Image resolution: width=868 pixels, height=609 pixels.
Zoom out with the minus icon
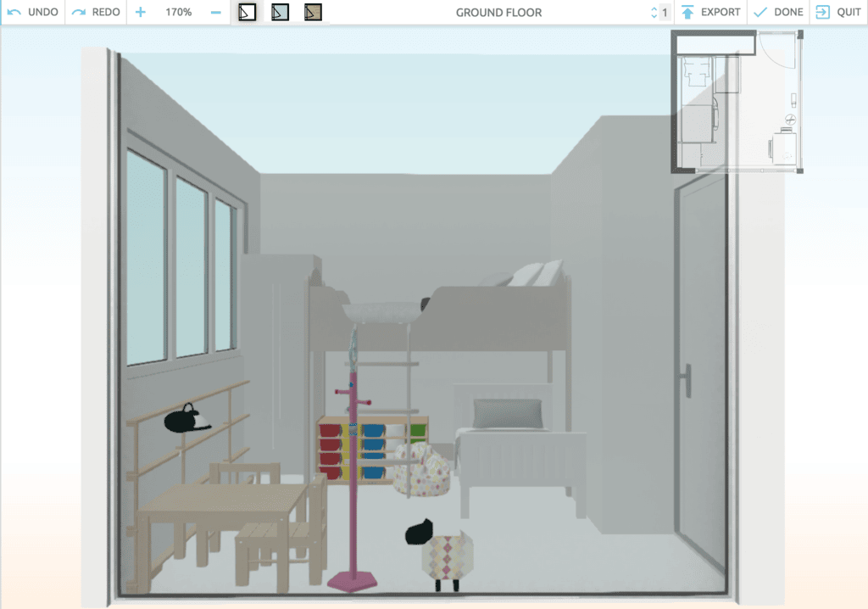(215, 13)
